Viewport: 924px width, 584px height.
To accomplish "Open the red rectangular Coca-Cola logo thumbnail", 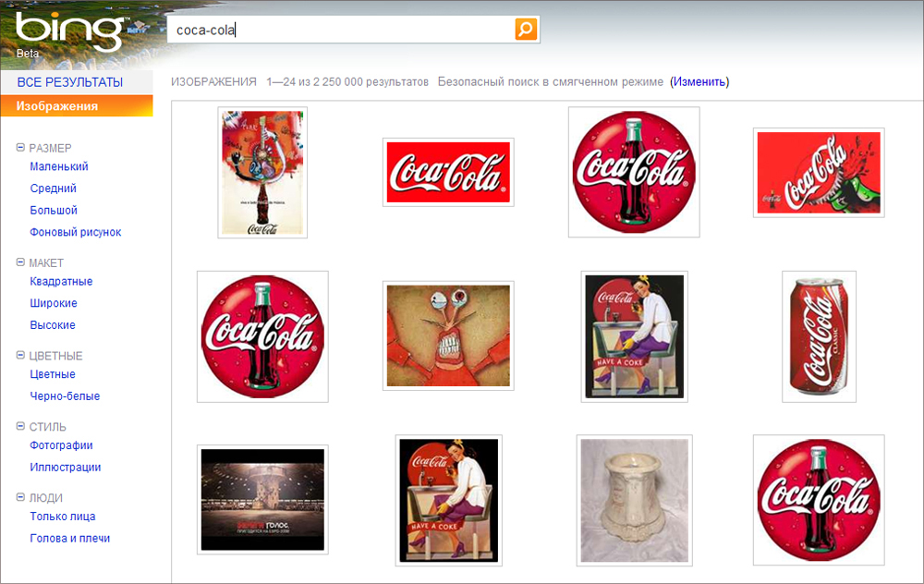I will pos(448,172).
